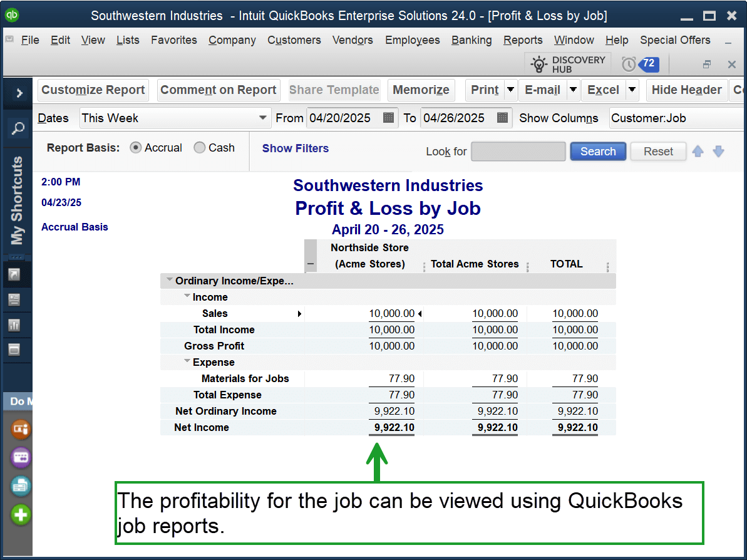747x560 pixels.
Task: Open the Show Columns Customer:Job dropdown
Action: tap(677, 118)
